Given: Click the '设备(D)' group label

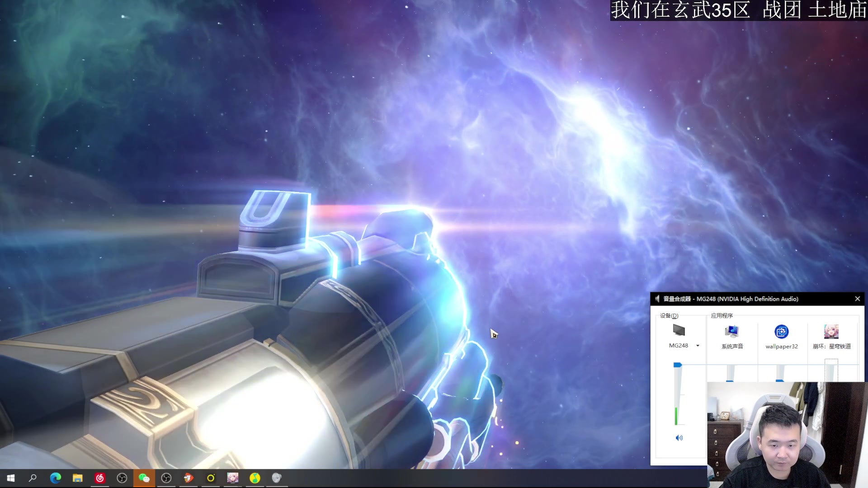Looking at the screenshot, I should click(669, 316).
